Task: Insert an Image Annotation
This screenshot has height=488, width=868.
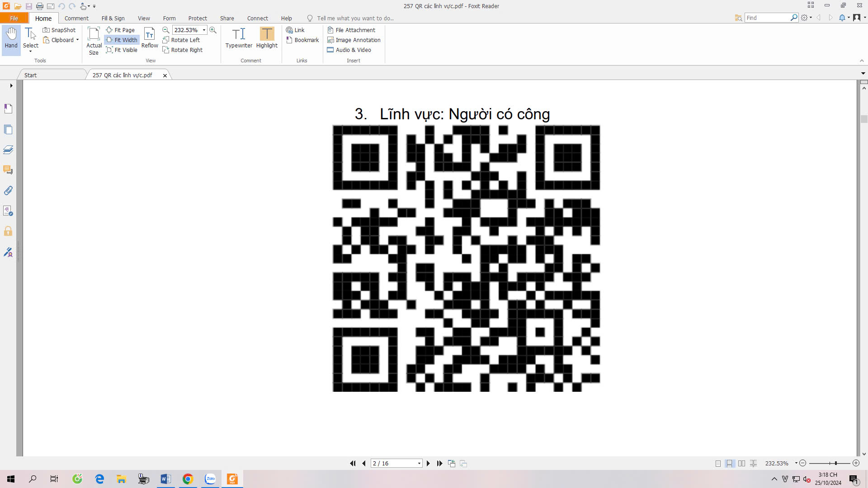Action: click(x=354, y=40)
